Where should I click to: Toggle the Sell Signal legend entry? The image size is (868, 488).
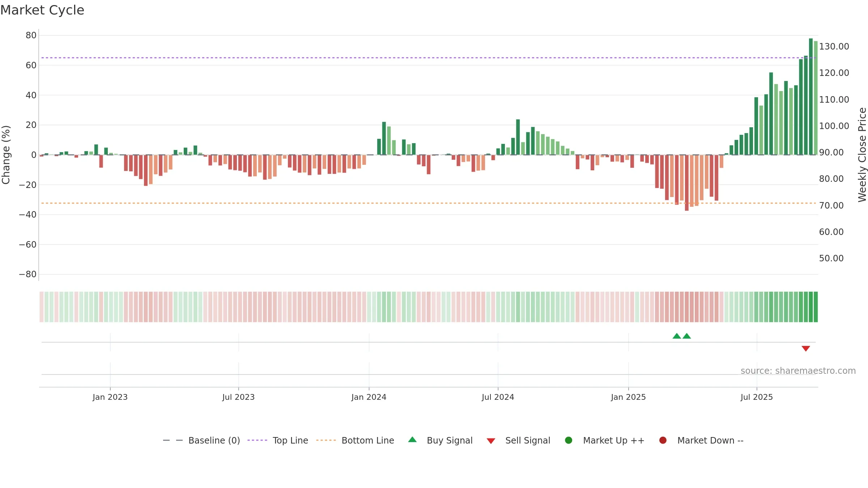point(518,440)
